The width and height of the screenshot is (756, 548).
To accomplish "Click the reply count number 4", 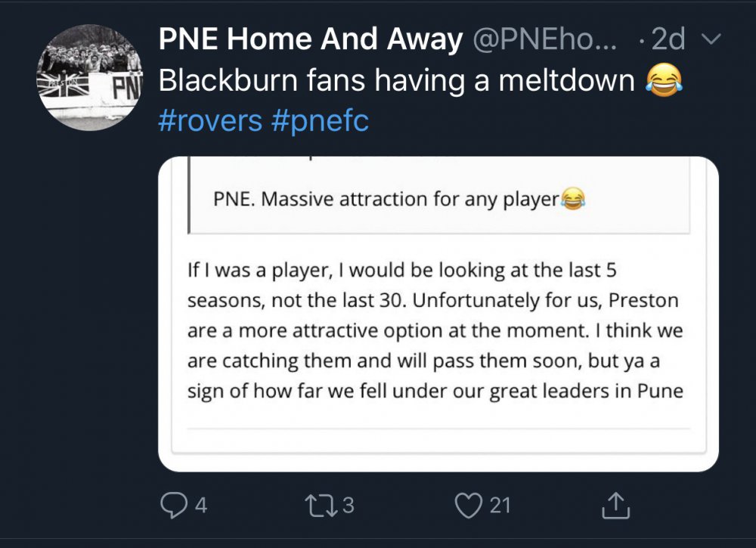I will 200,506.
